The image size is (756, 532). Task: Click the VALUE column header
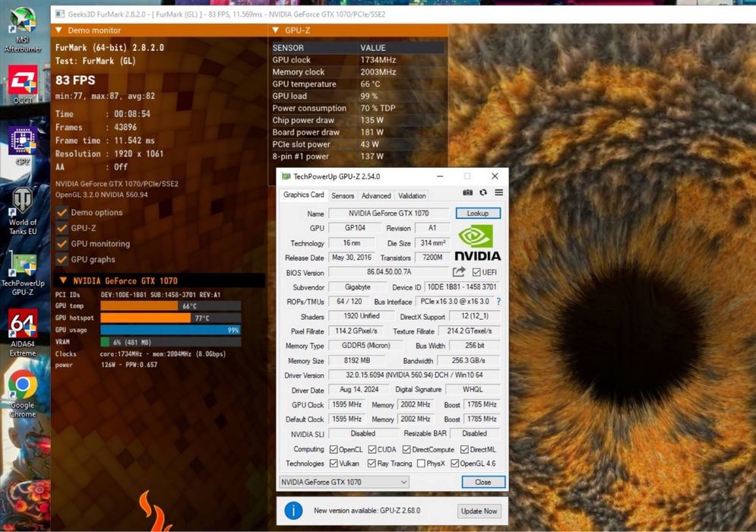(373, 48)
